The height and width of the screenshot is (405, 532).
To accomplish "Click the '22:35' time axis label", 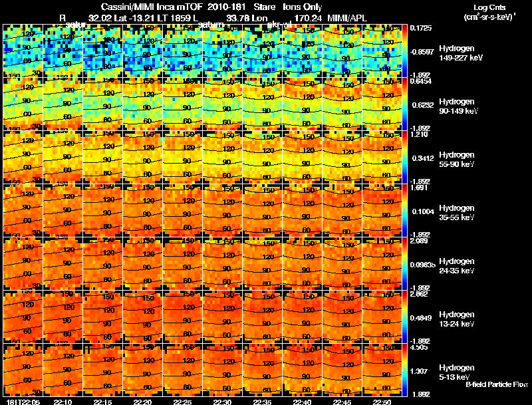I will click(x=262, y=402).
